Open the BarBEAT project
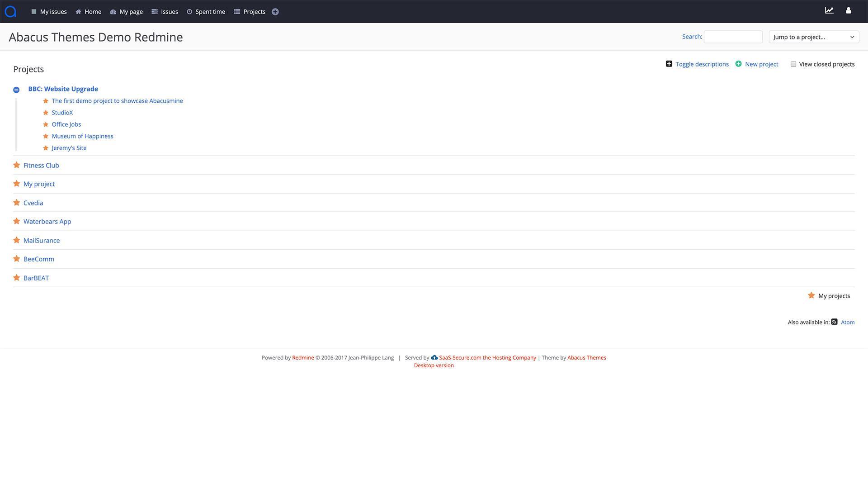Viewport: 868px width, 489px height. [36, 278]
